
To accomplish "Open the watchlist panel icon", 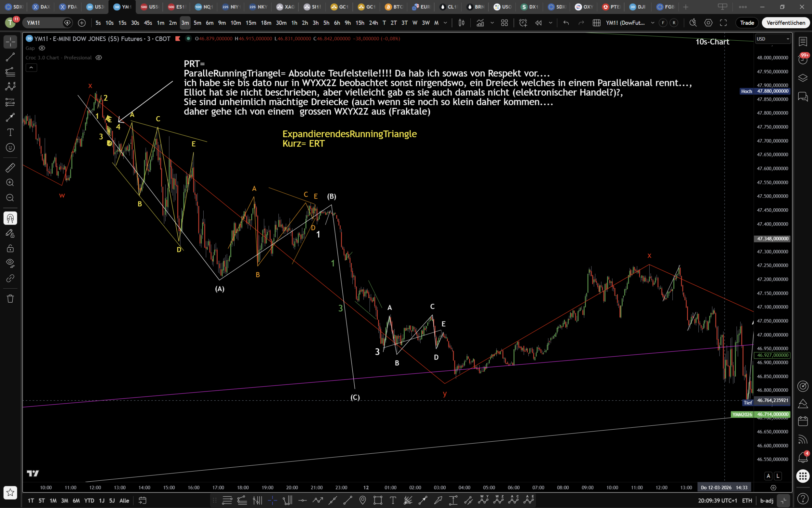I will point(803,42).
